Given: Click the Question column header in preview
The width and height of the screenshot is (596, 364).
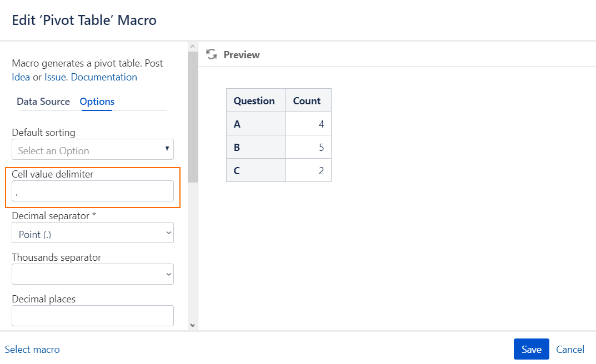Looking at the screenshot, I should tap(255, 100).
